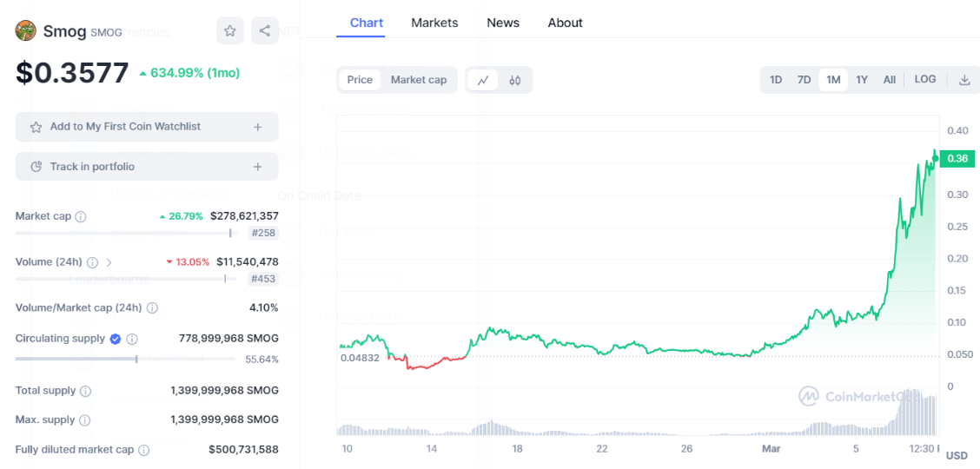980x469 pixels.
Task: Select the line chart view icon
Action: coord(483,80)
